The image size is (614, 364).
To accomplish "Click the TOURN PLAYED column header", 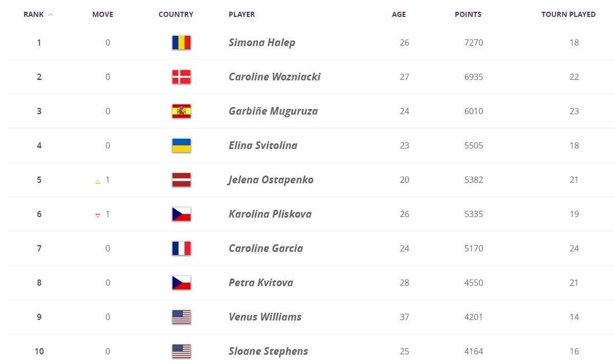I will pos(568,15).
